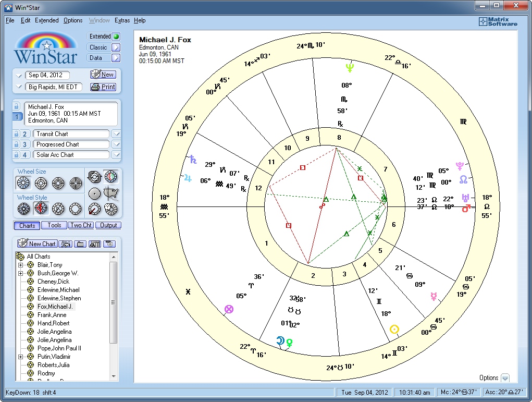
Task: Open the Help menu
Action: [140, 20]
